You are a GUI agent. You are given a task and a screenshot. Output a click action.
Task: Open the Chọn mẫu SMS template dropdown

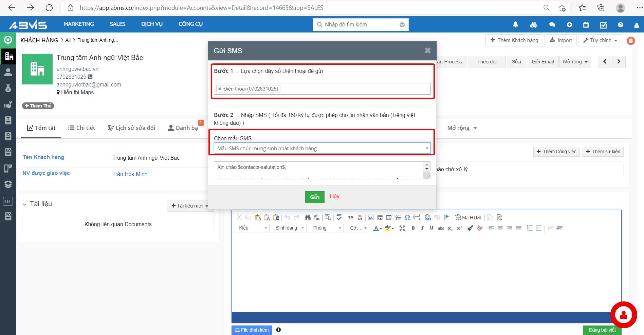point(322,148)
